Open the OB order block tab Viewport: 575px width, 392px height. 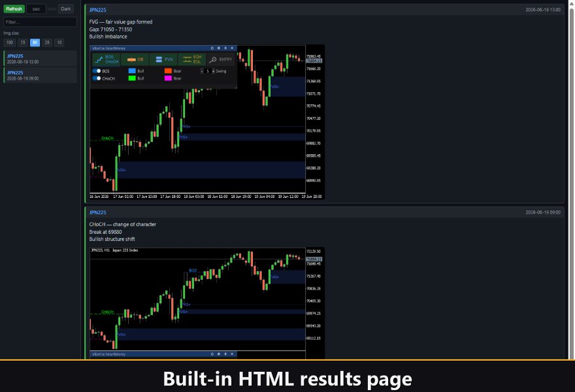pyautogui.click(x=135, y=59)
